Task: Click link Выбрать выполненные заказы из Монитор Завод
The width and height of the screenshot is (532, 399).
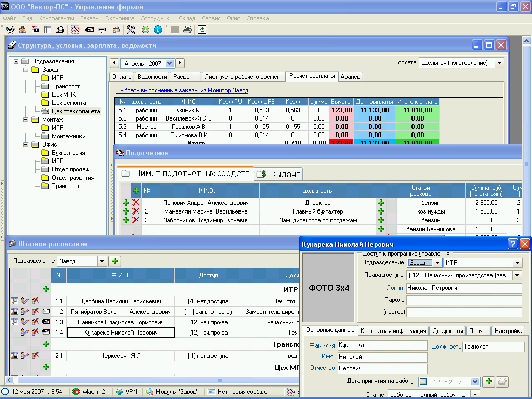Action: [182, 90]
